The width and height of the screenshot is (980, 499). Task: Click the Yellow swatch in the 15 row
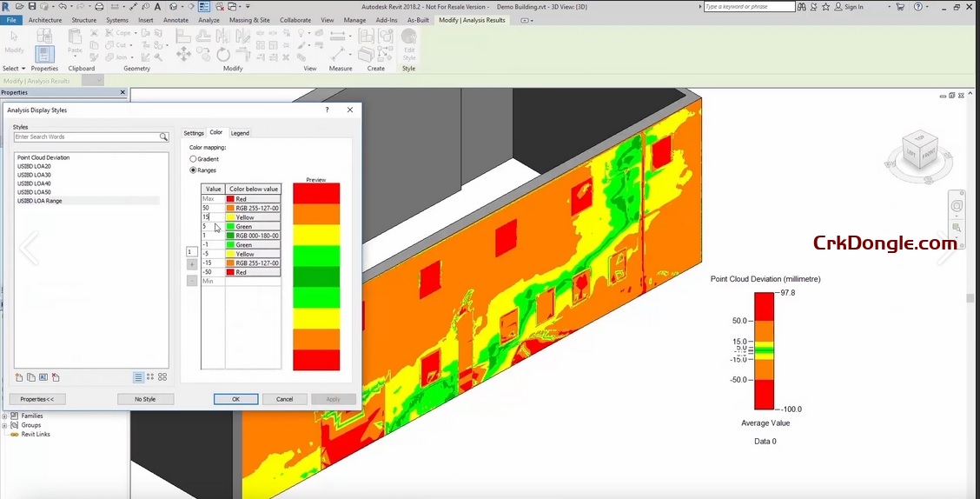click(x=230, y=217)
